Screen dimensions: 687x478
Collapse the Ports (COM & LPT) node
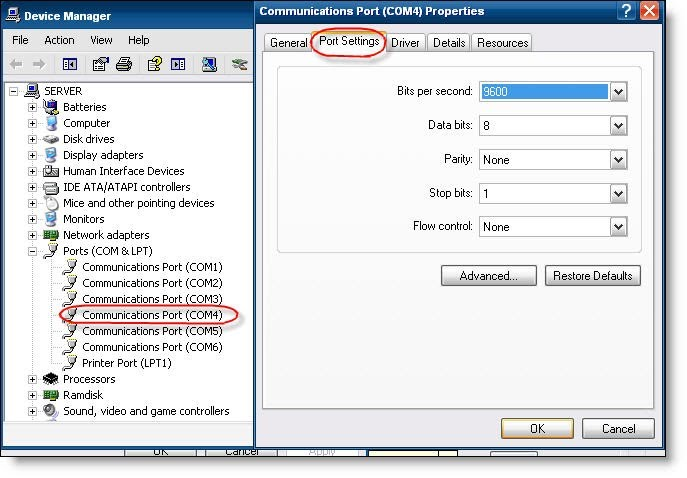pyautogui.click(x=32, y=251)
